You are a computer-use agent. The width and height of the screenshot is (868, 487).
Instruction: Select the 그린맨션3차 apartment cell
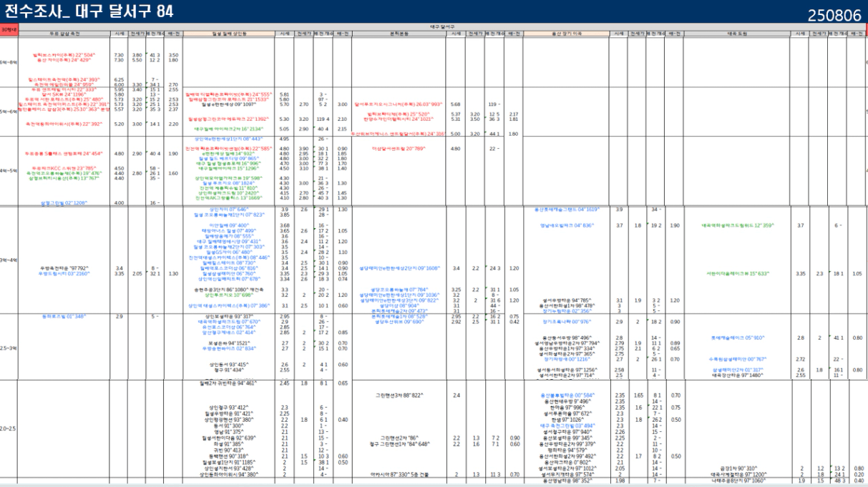click(x=399, y=395)
